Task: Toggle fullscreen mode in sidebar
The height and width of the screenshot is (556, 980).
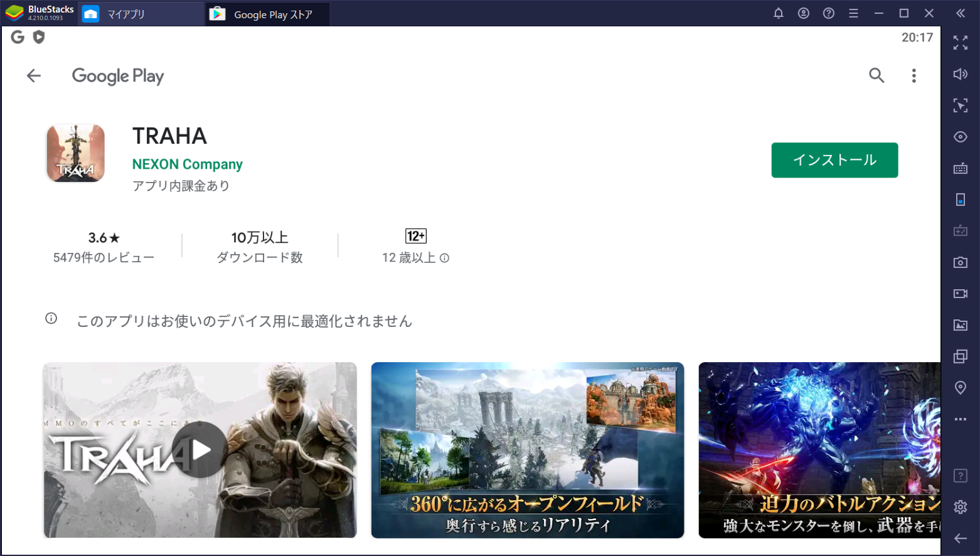Action: pyautogui.click(x=961, y=43)
